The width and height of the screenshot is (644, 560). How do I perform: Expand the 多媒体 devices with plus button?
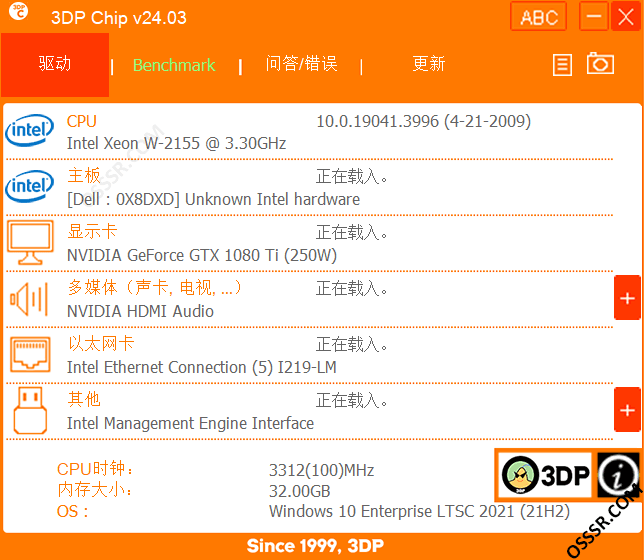(x=627, y=298)
